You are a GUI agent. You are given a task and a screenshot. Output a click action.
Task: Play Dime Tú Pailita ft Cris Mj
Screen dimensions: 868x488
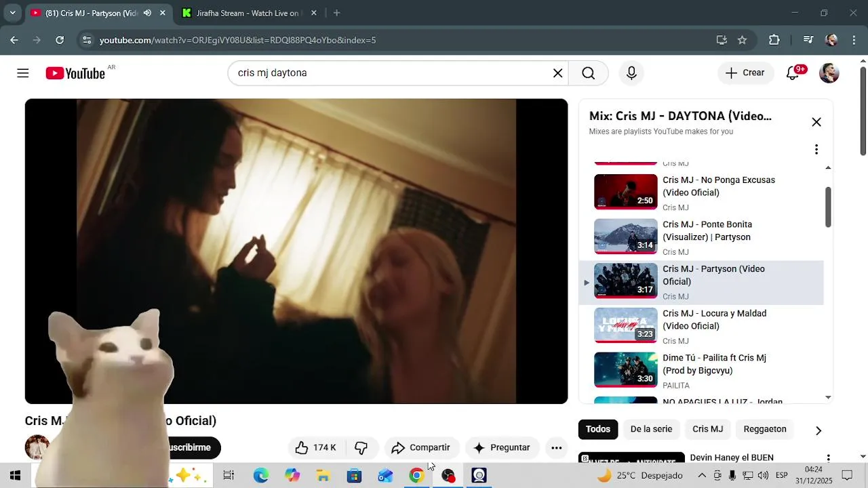pos(701,371)
